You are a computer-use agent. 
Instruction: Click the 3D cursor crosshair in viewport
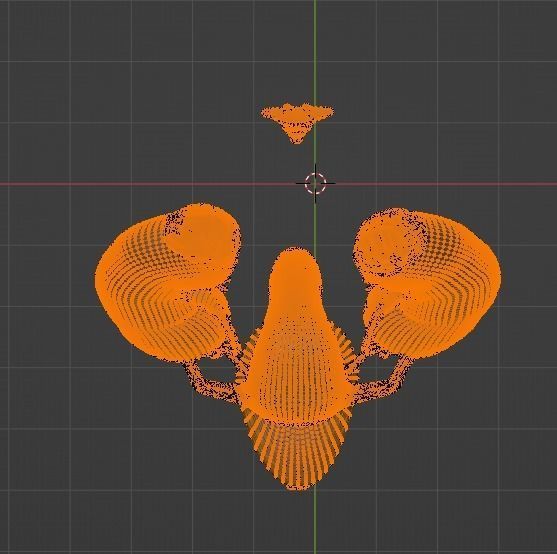point(315,183)
